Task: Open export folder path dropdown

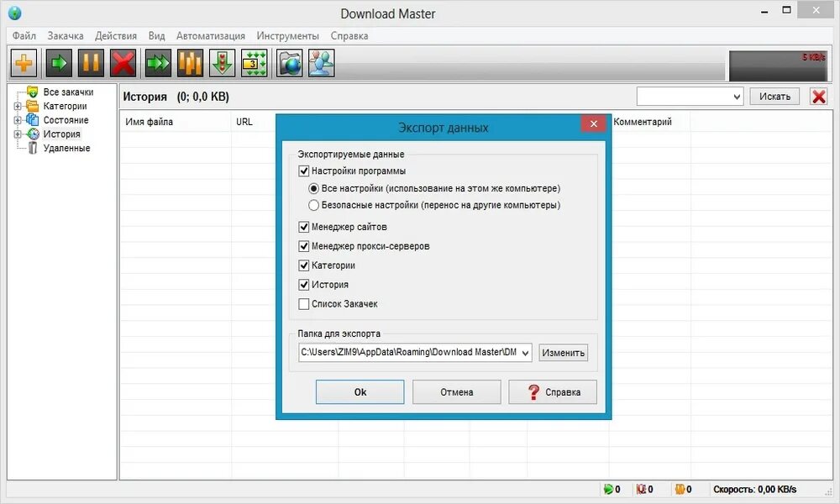Action: (x=525, y=353)
